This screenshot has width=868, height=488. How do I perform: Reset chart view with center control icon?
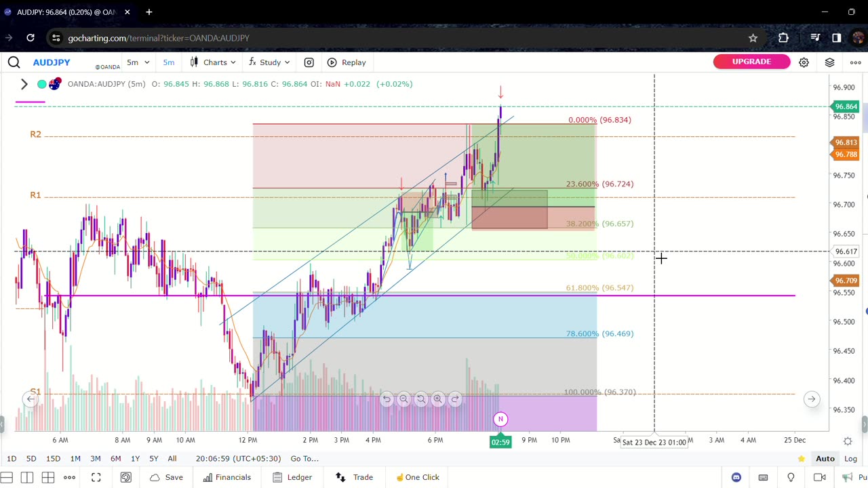tap(421, 399)
